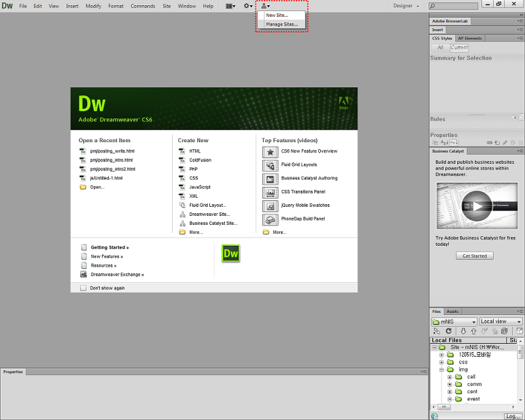Click Edit Rule pencil icon

[505, 143]
